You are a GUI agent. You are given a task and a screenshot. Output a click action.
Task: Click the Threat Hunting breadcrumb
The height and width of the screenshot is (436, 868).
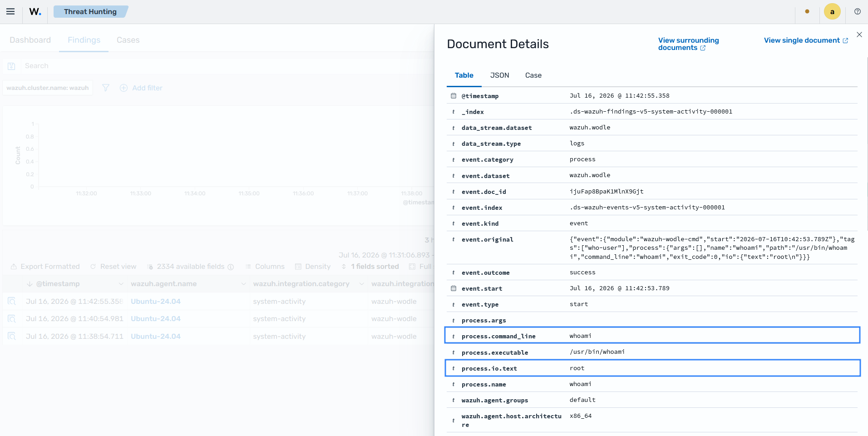(90, 12)
